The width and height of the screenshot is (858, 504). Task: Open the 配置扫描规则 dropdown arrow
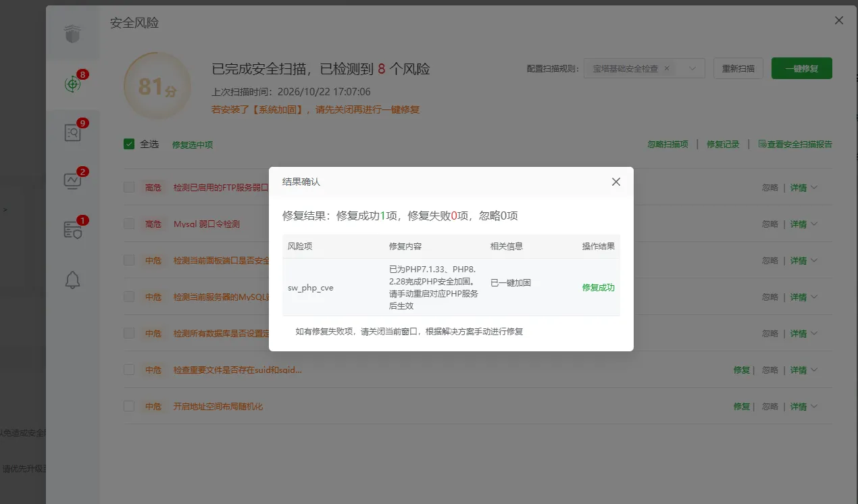(x=692, y=68)
